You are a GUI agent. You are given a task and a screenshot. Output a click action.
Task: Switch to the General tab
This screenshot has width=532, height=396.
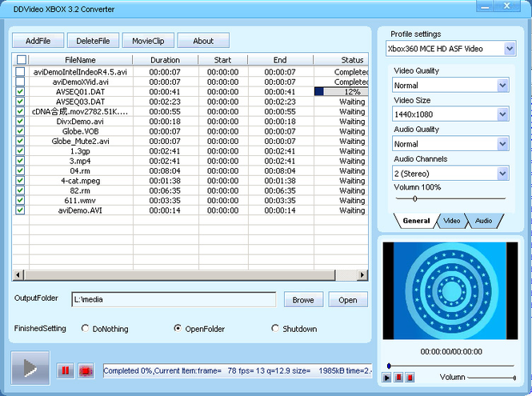[x=416, y=221]
